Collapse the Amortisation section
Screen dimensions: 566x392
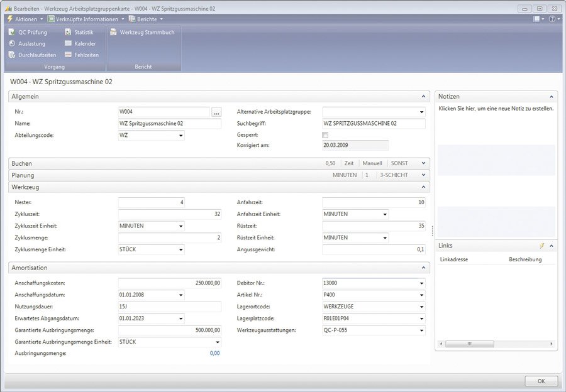coord(423,268)
